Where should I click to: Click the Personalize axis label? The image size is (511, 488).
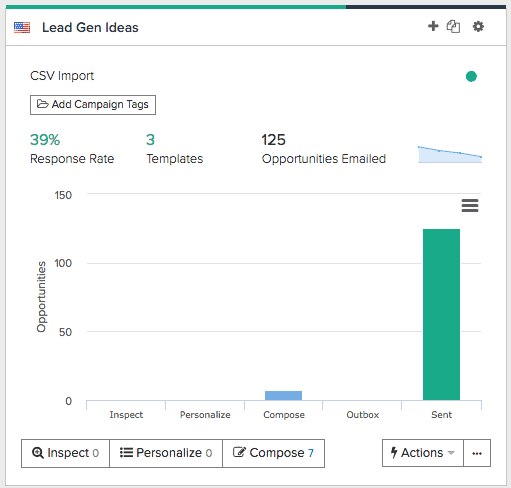pos(205,415)
